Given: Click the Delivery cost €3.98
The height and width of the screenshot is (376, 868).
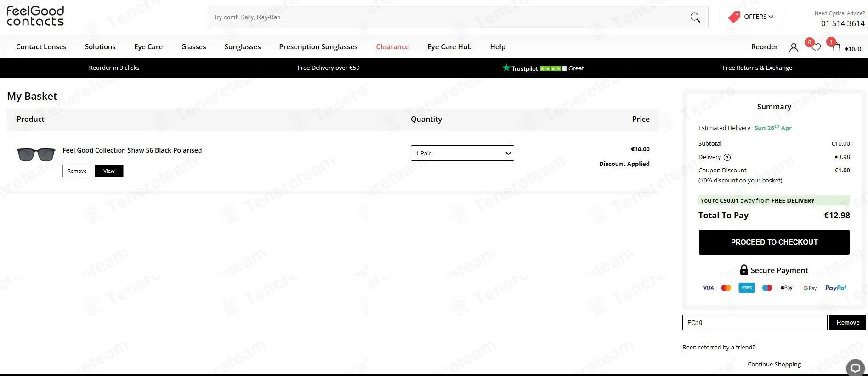Looking at the screenshot, I should click(x=842, y=157).
